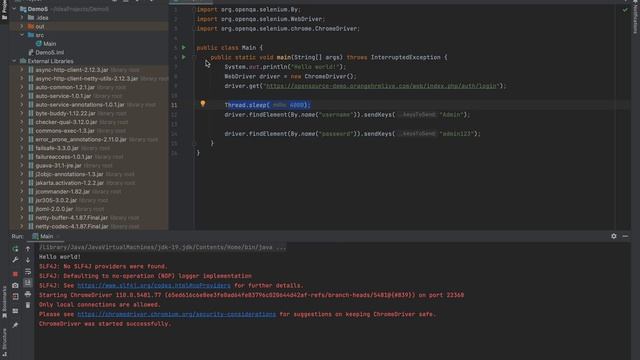This screenshot has height=360, width=640.
Task: Expand jcommander-1.82.jar library
Action: 22,191
